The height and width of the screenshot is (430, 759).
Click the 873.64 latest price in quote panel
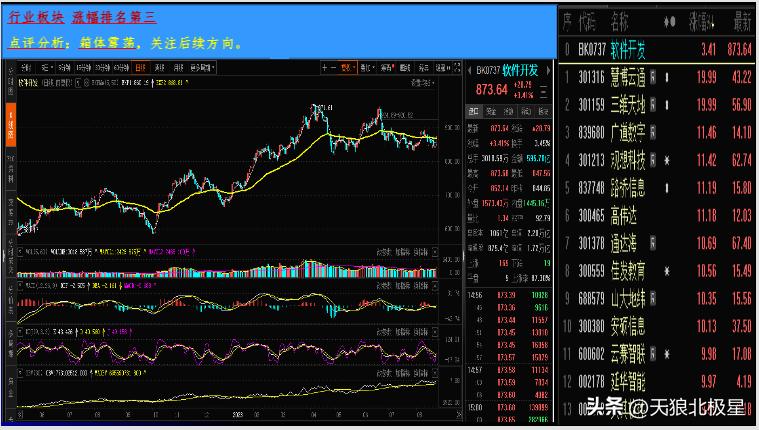491,90
